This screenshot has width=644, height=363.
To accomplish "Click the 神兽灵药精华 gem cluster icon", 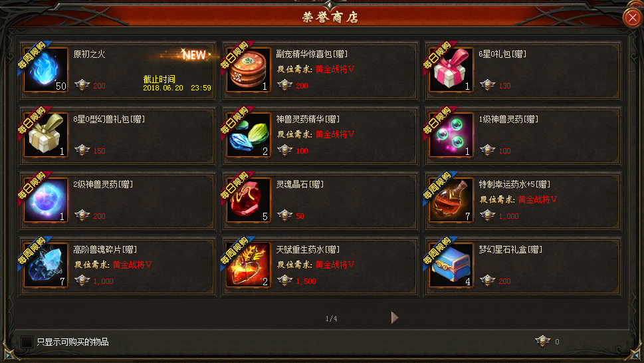I will (x=249, y=135).
